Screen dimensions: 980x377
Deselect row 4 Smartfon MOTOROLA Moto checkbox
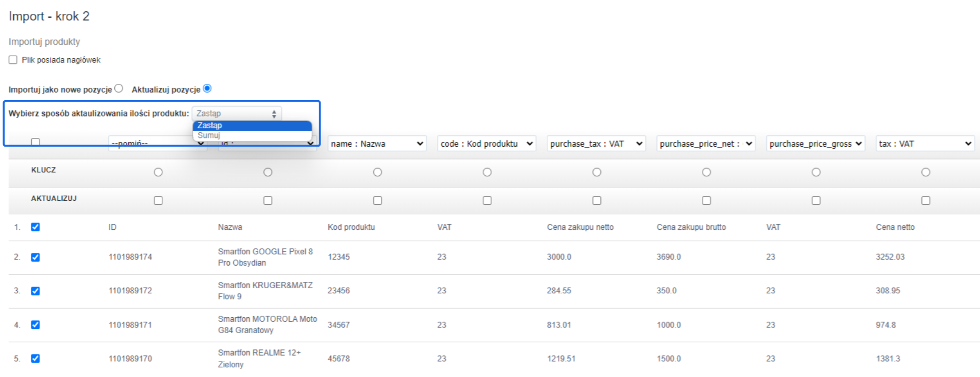35,325
